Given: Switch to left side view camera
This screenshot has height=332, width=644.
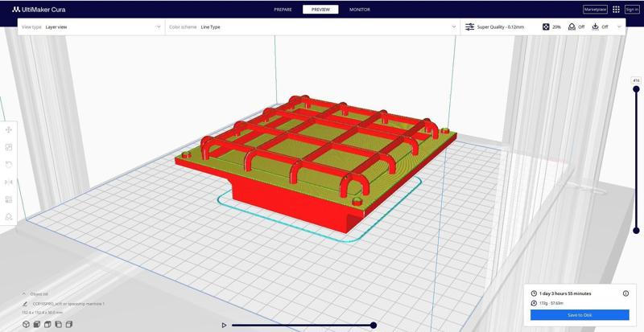Looking at the screenshot, I should coord(58,324).
